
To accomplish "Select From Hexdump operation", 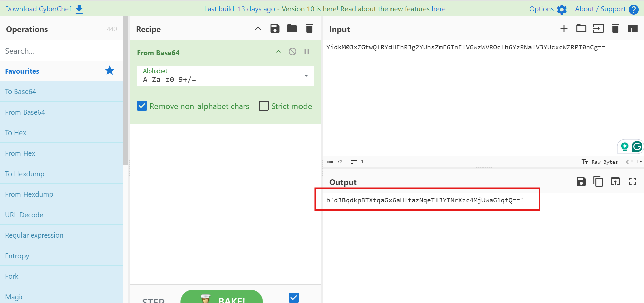I will coord(61,194).
